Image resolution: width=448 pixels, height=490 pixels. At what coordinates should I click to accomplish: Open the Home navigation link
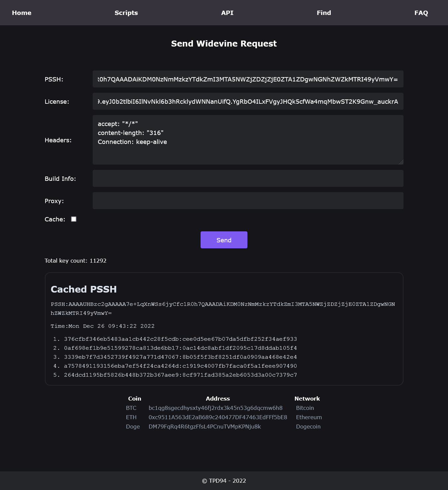click(x=22, y=13)
